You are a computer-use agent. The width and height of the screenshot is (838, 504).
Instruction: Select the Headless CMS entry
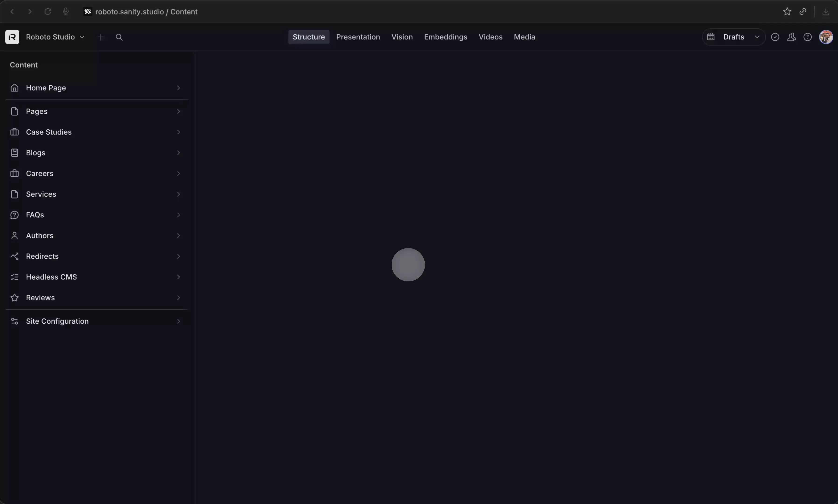(51, 277)
